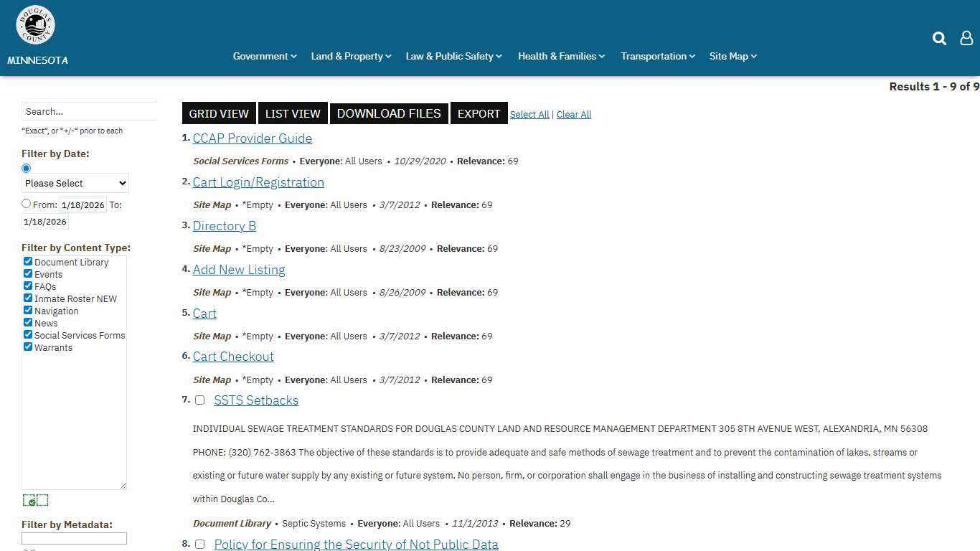The image size is (980, 551).
Task: Click the Douglas County logo
Action: 36,26
